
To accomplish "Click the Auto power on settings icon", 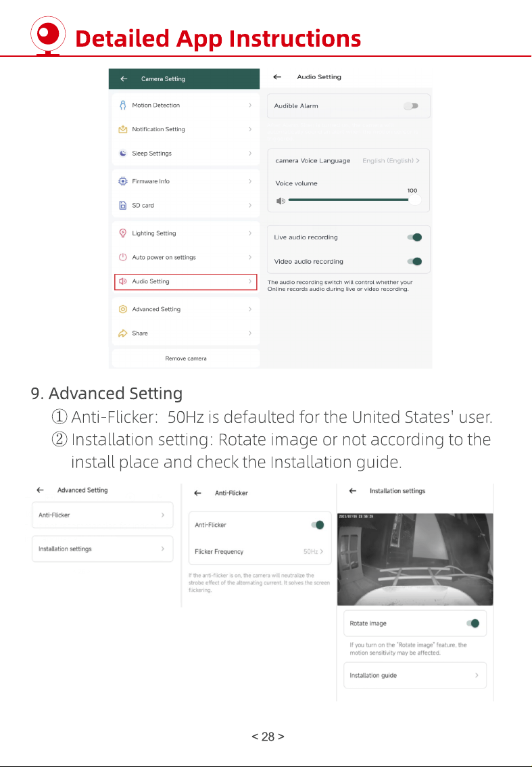I will [123, 257].
